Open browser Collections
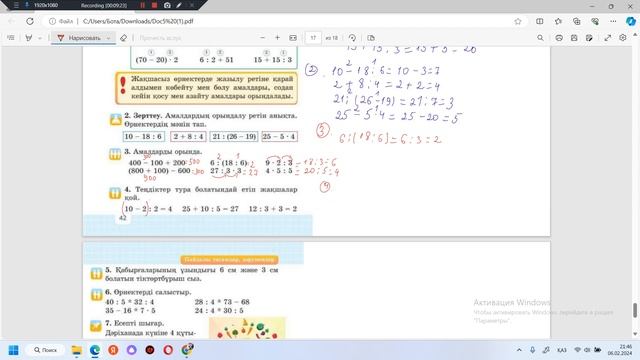The image size is (640, 360). [x=577, y=21]
